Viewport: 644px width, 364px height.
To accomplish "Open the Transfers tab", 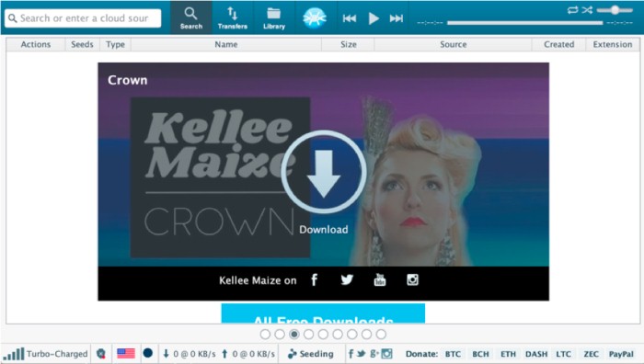I will pos(233,17).
